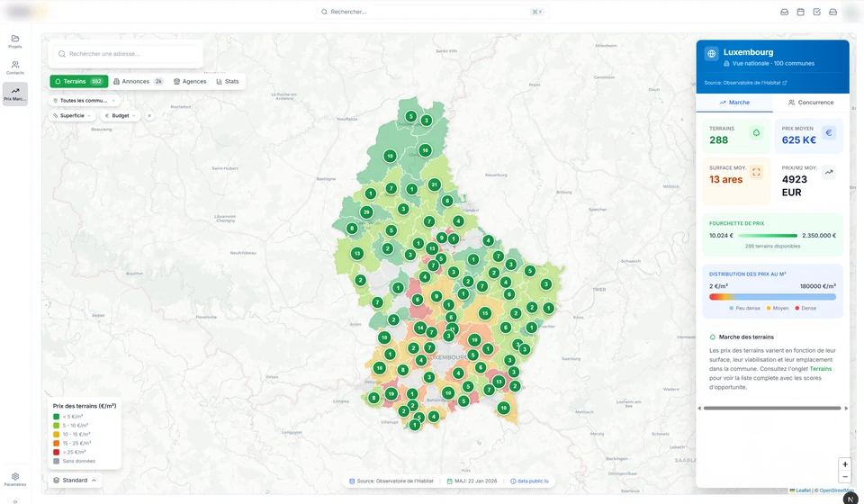Expand the Standard map style selector
Screen dimensions: 864x504
(x=75, y=481)
